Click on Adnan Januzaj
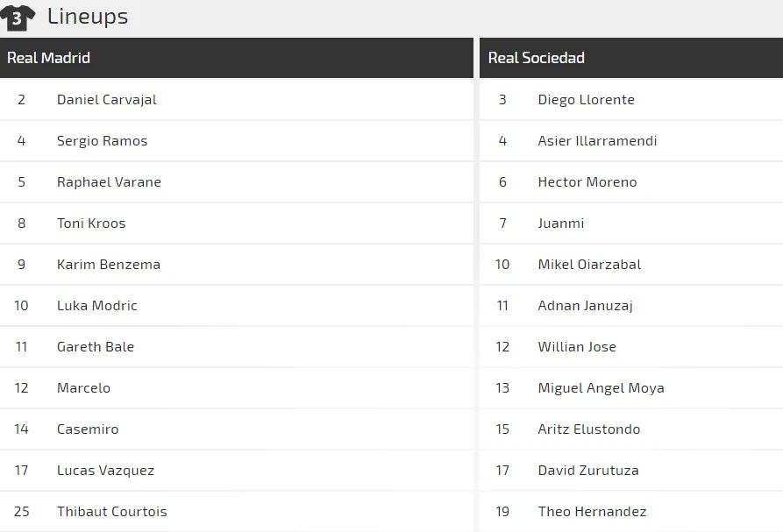The image size is (783, 532). [x=585, y=306]
